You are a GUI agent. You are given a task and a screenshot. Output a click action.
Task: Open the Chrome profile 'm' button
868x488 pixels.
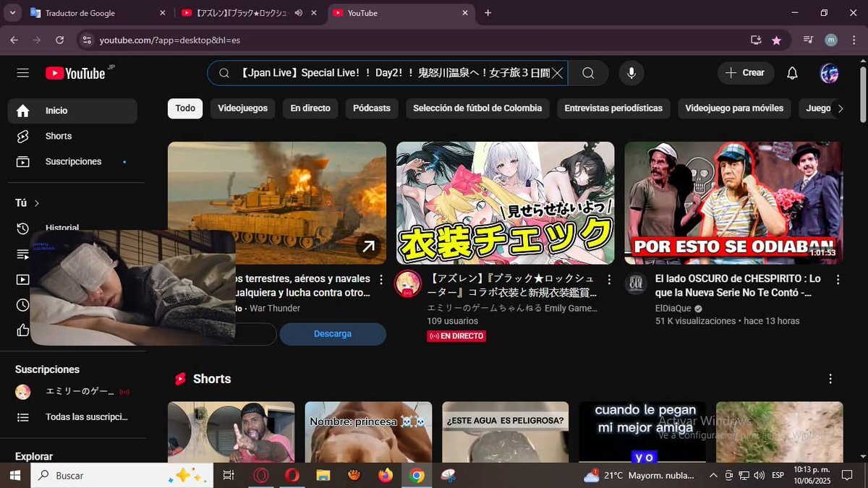[x=831, y=40]
